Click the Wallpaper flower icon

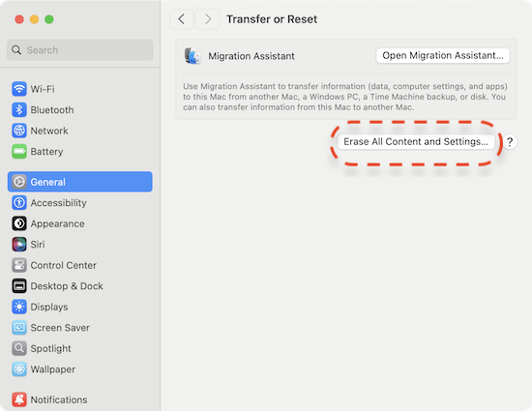[x=19, y=369]
